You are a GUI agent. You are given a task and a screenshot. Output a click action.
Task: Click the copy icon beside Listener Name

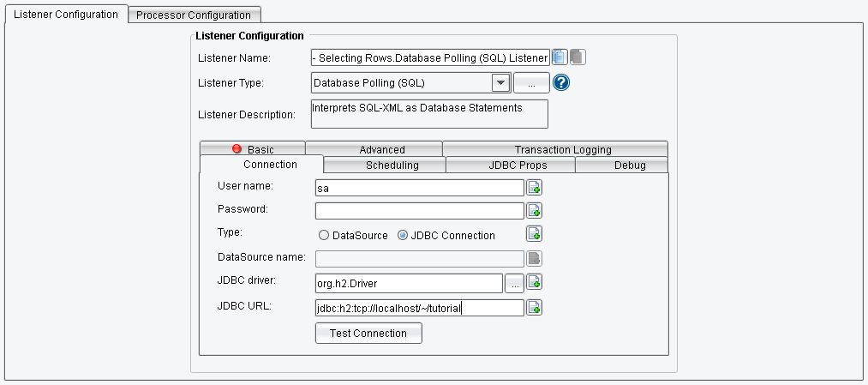pos(560,57)
